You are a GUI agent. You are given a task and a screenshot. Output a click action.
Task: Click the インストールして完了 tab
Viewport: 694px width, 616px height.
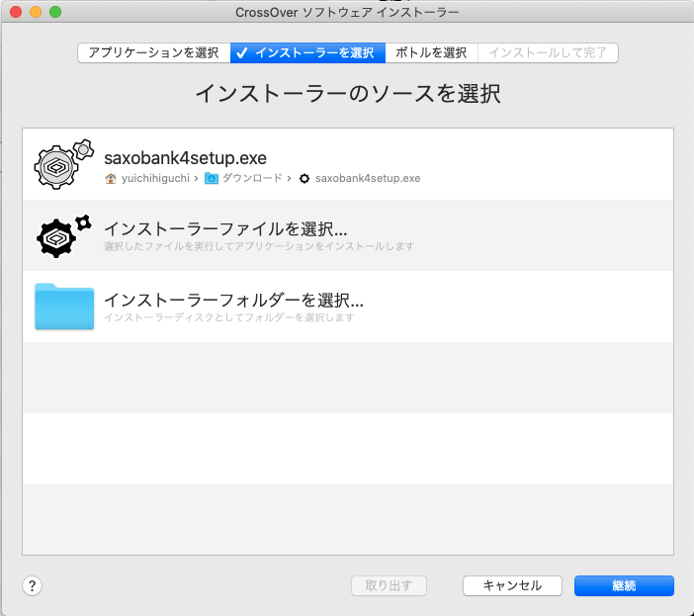coord(548,52)
